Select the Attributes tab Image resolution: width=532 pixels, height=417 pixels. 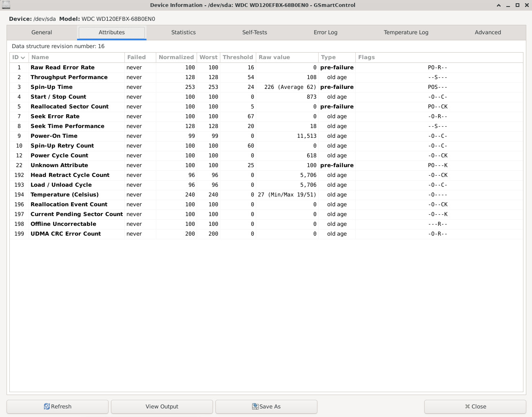[112, 33]
